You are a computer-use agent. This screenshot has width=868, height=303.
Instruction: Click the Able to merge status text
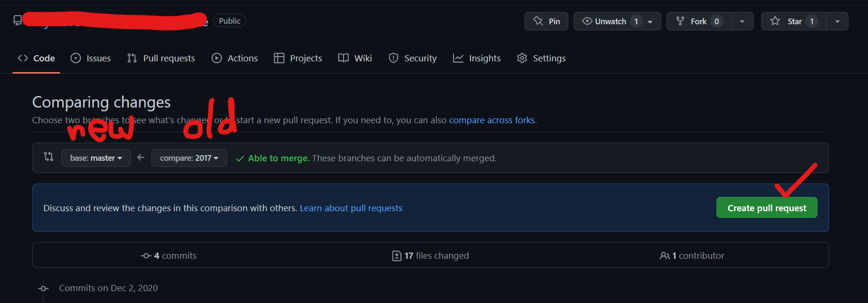coord(279,158)
